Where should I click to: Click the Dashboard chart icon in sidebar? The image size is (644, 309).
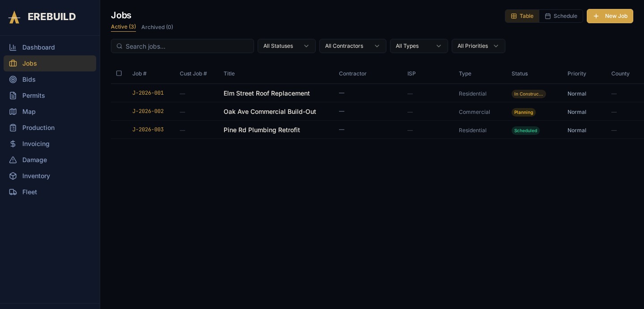tap(13, 47)
